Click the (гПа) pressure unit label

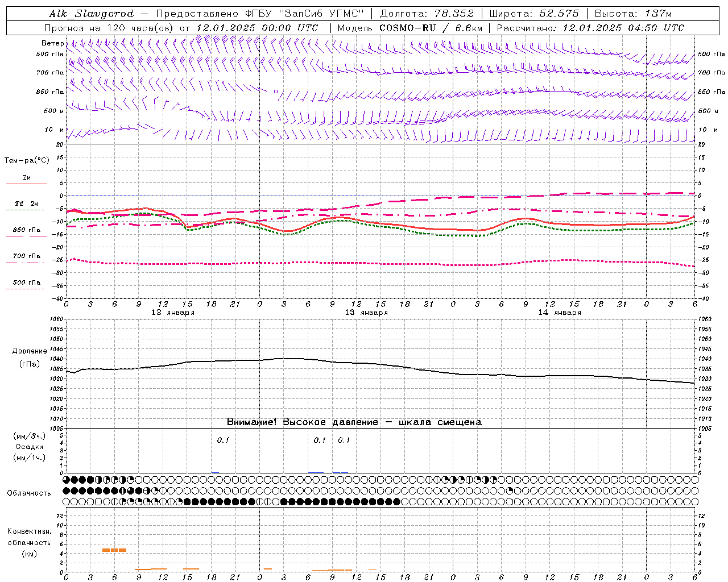click(30, 364)
